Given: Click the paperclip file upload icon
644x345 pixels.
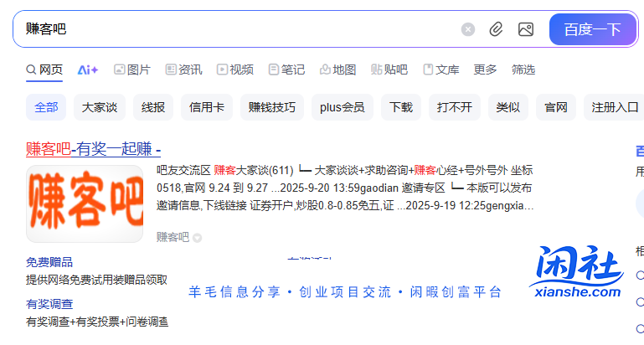Looking at the screenshot, I should [497, 29].
